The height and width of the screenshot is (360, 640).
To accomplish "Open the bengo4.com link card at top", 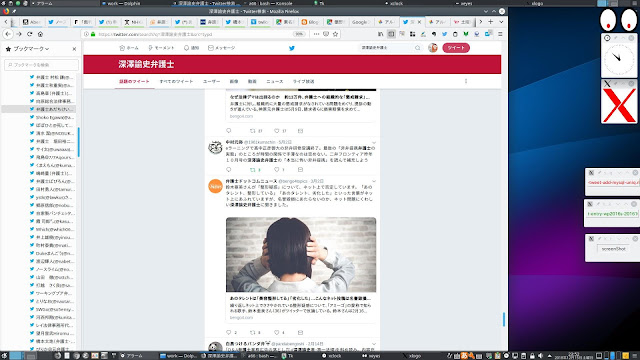I will 301,105.
